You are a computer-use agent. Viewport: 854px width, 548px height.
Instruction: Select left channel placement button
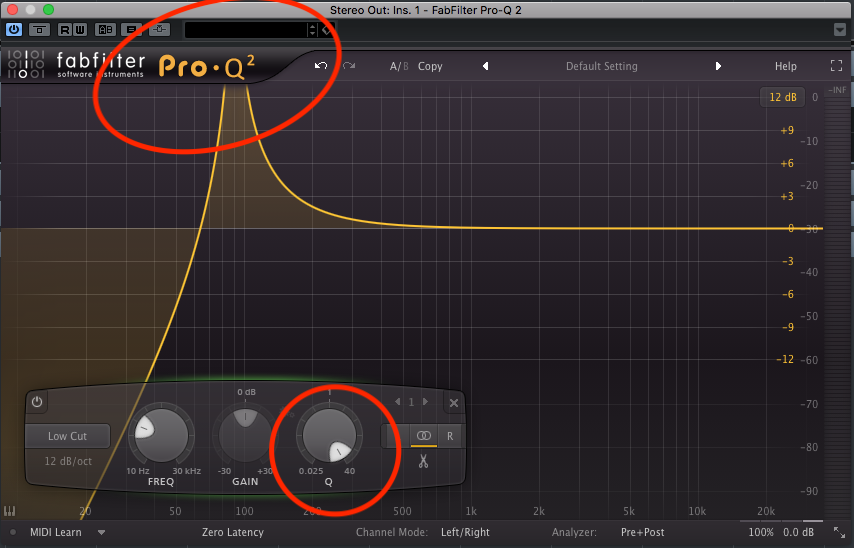[x=396, y=436]
